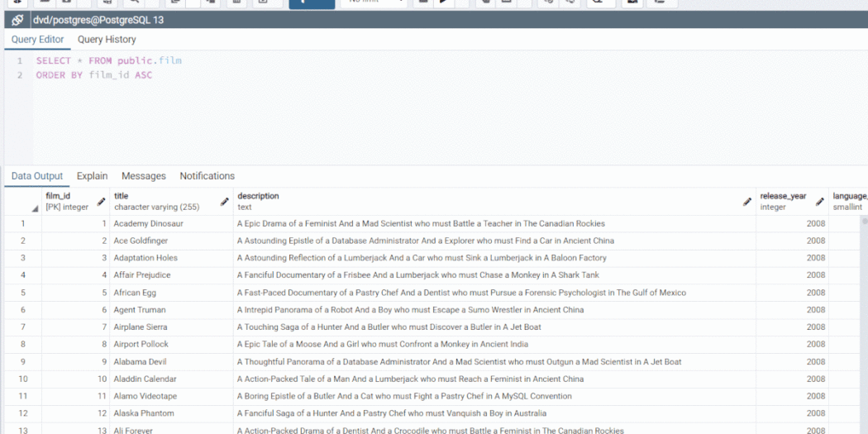Click the pencil icon in release_year column header
This screenshot has width=868, height=434.
point(820,202)
